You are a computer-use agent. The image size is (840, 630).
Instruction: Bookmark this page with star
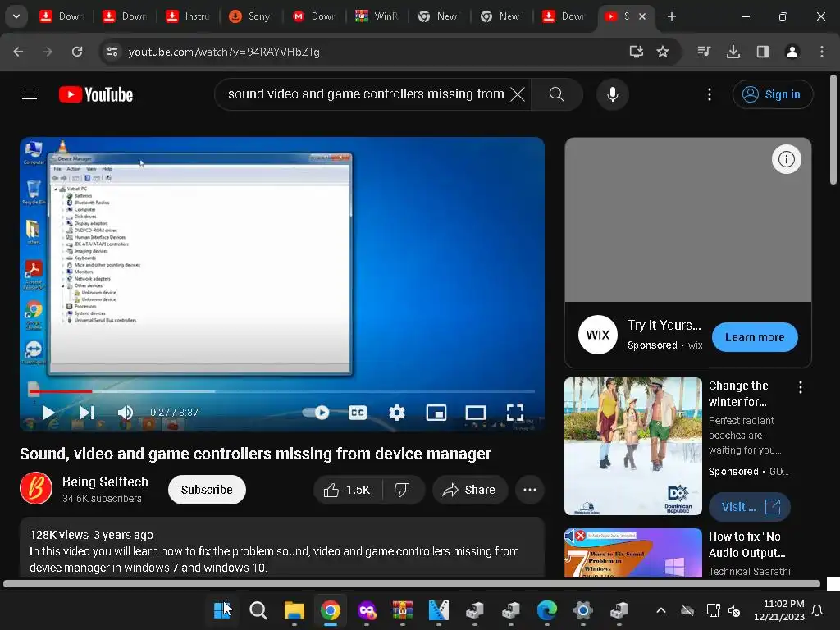663,52
